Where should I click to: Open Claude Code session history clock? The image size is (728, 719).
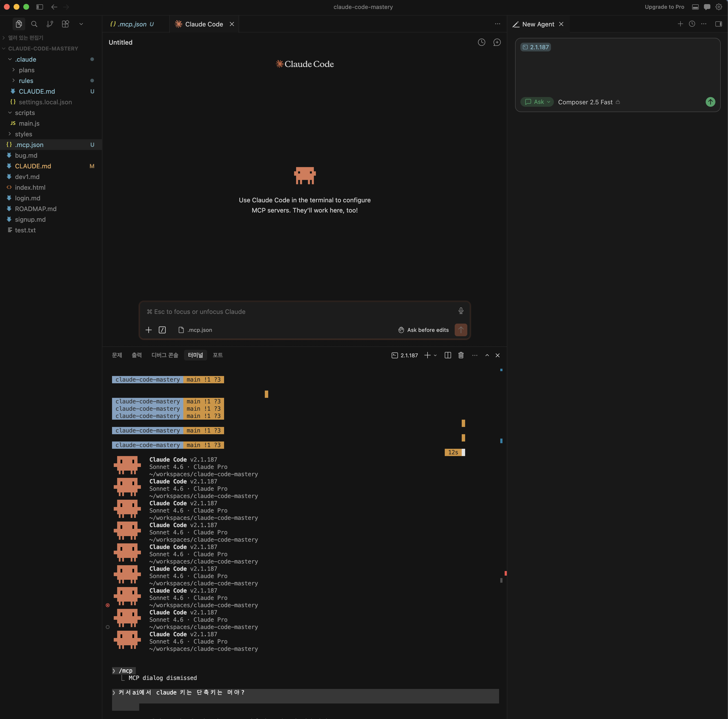click(482, 42)
